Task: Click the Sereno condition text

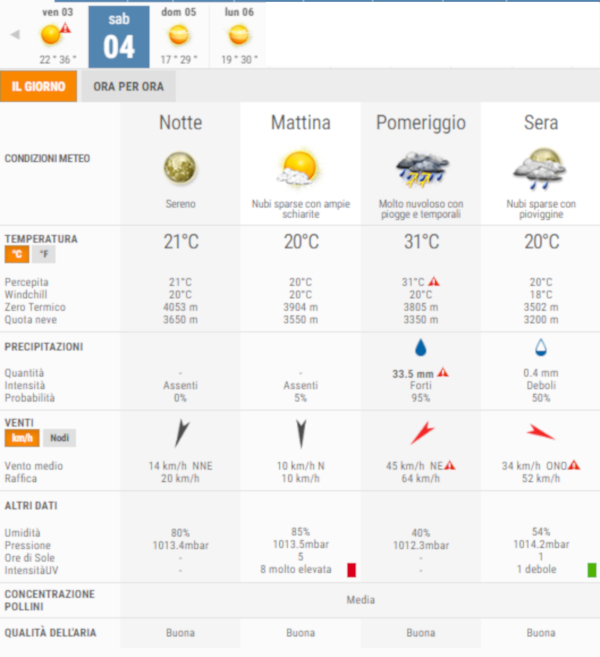Action: (180, 204)
